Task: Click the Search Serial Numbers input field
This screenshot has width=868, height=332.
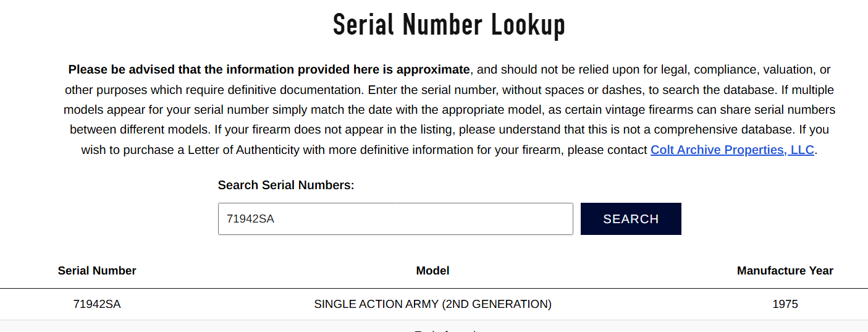Action: (x=395, y=219)
